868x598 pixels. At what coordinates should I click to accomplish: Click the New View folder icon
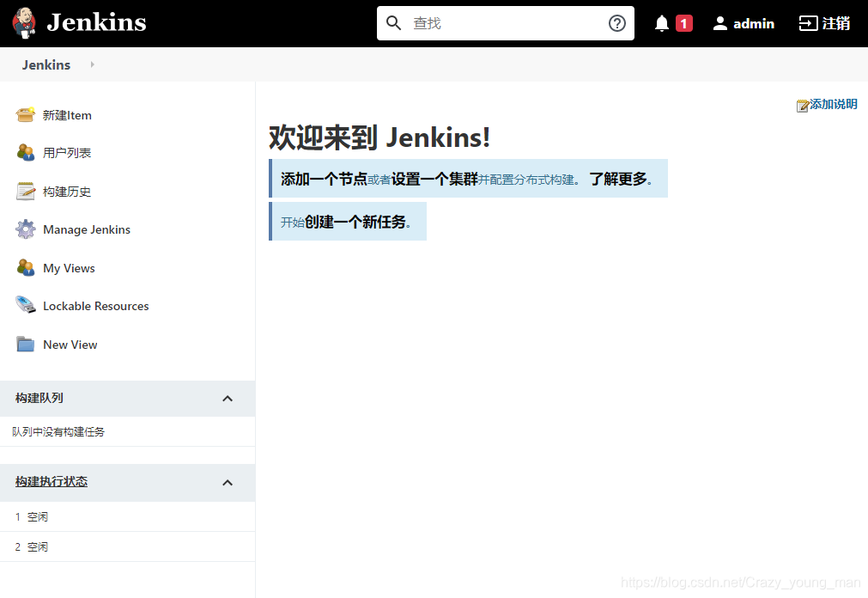[26, 345]
